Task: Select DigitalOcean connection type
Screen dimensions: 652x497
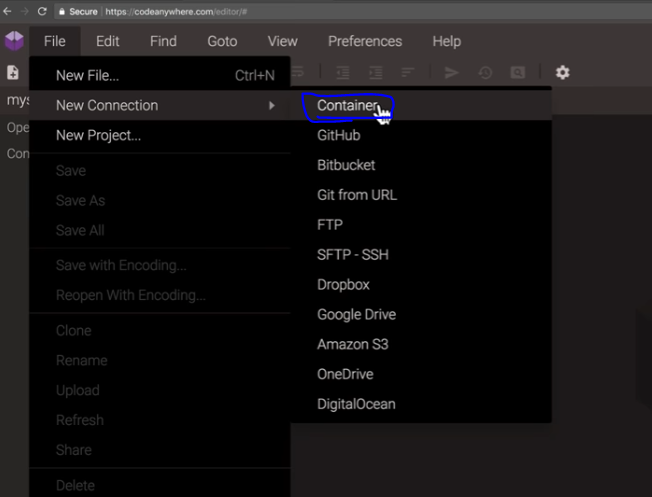Action: [x=421, y=404]
